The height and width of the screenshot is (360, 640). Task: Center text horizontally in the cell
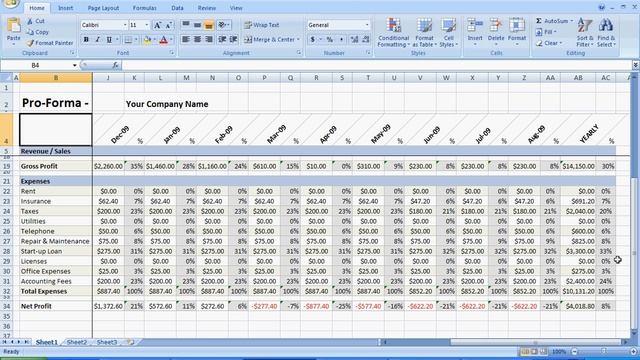point(197,40)
